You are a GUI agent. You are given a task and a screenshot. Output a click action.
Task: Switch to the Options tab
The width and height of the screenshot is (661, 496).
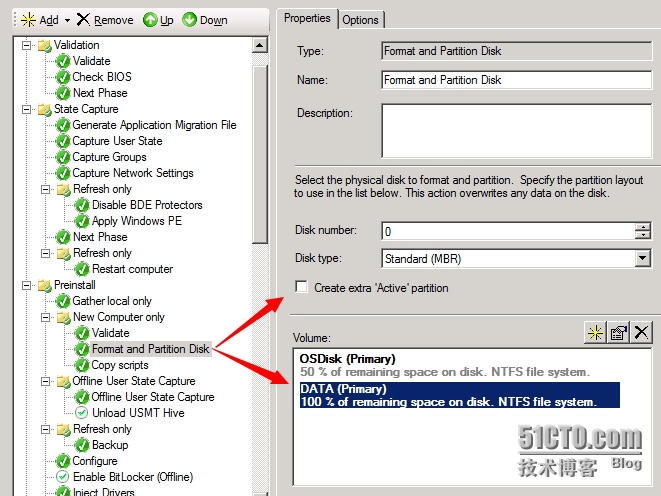[x=360, y=20]
